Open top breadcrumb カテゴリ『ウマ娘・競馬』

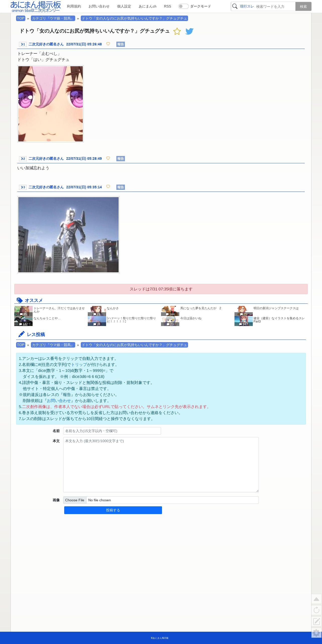coord(53,18)
